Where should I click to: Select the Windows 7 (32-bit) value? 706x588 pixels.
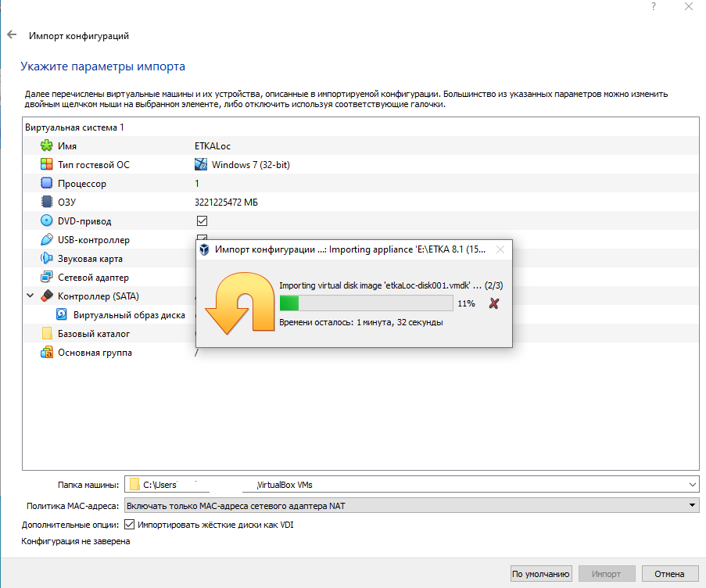[x=251, y=165]
